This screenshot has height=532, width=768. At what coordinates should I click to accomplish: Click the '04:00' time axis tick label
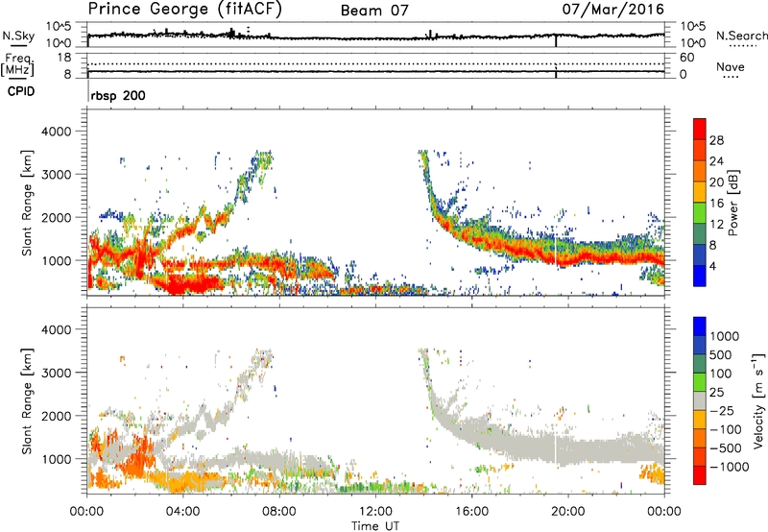click(183, 512)
